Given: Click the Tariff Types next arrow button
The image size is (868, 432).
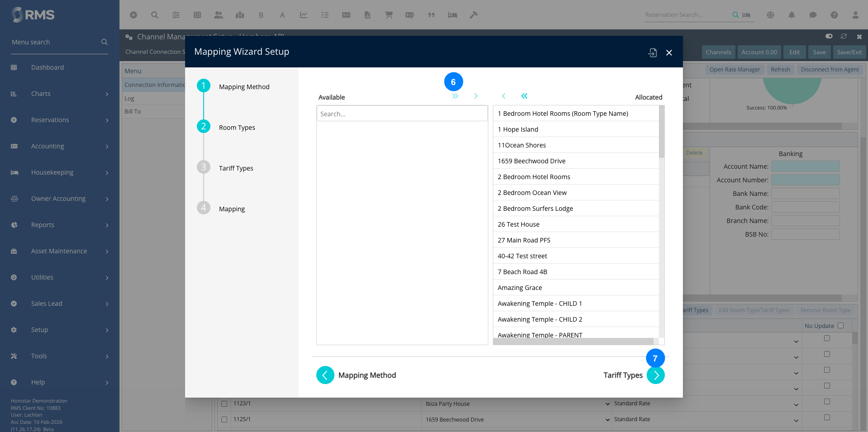Looking at the screenshot, I should [655, 375].
